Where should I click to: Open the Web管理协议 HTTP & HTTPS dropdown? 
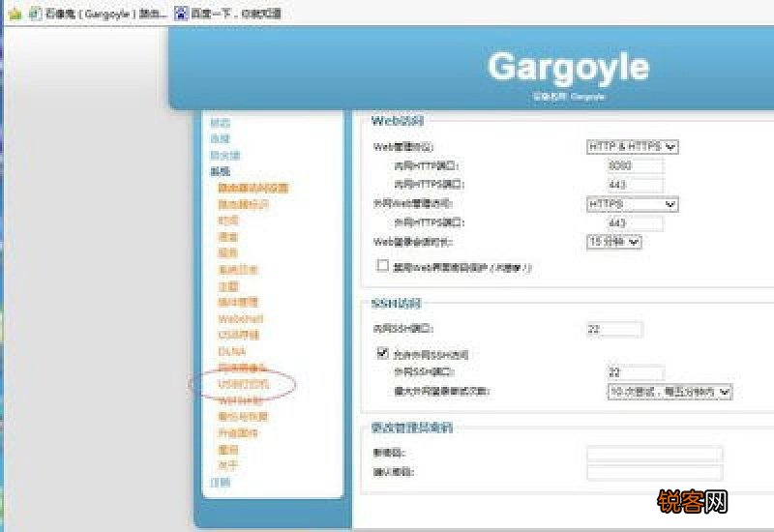633,147
